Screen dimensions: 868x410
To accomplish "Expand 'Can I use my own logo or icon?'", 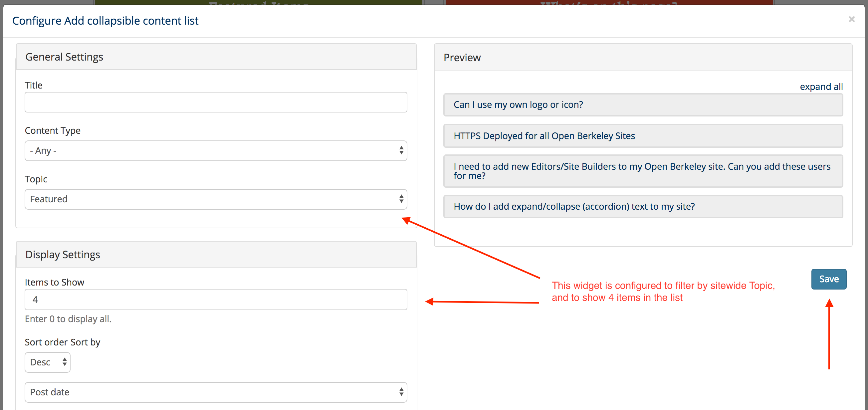I will tap(643, 105).
